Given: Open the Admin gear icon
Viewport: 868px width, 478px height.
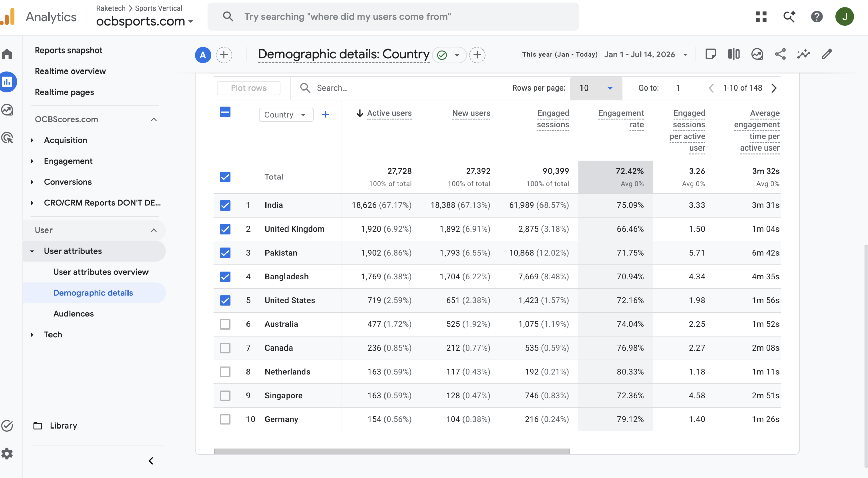Looking at the screenshot, I should (7, 454).
